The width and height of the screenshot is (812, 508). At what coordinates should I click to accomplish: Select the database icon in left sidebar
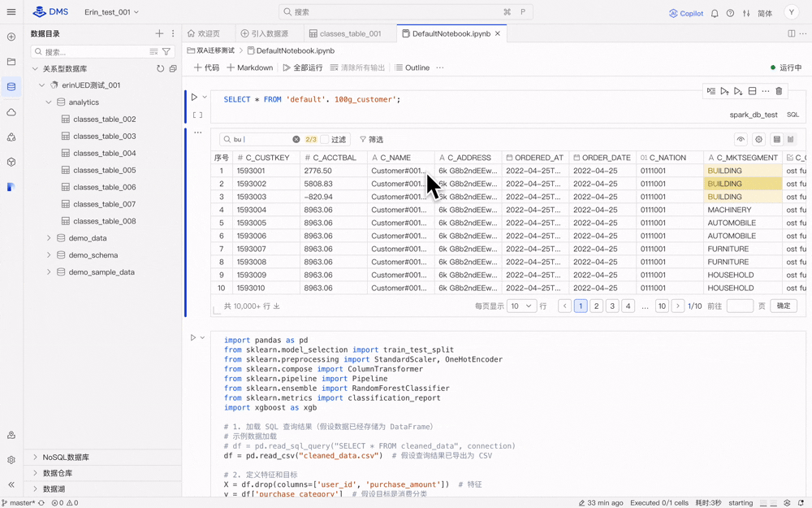[x=11, y=87]
